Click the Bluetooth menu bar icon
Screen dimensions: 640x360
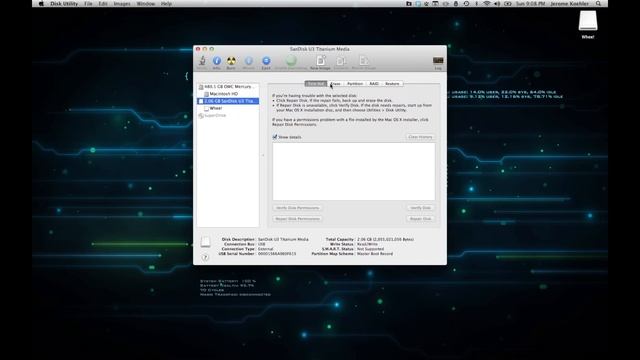click(x=476, y=4)
